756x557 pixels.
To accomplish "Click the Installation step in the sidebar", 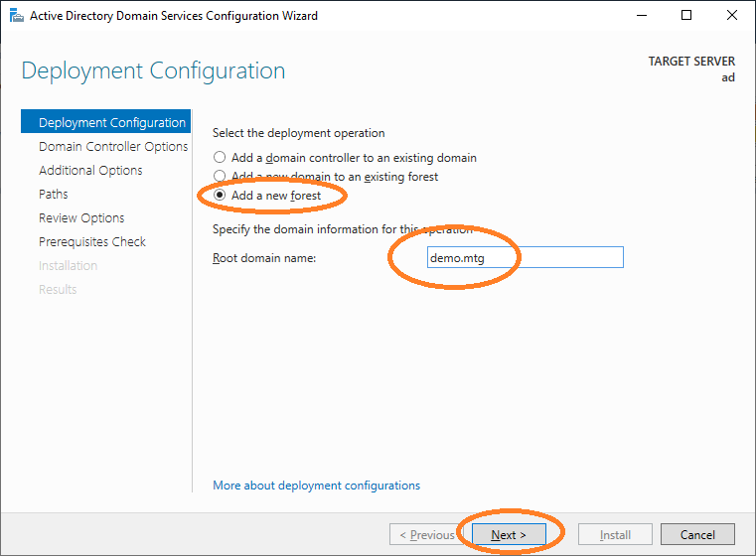I will coord(68,266).
